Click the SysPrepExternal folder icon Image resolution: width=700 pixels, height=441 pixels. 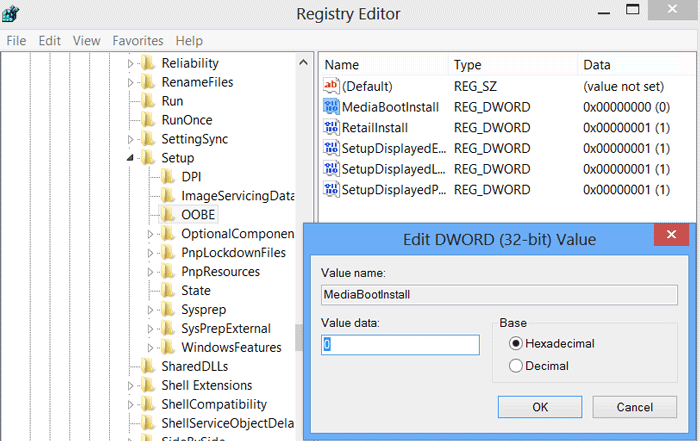point(167,329)
